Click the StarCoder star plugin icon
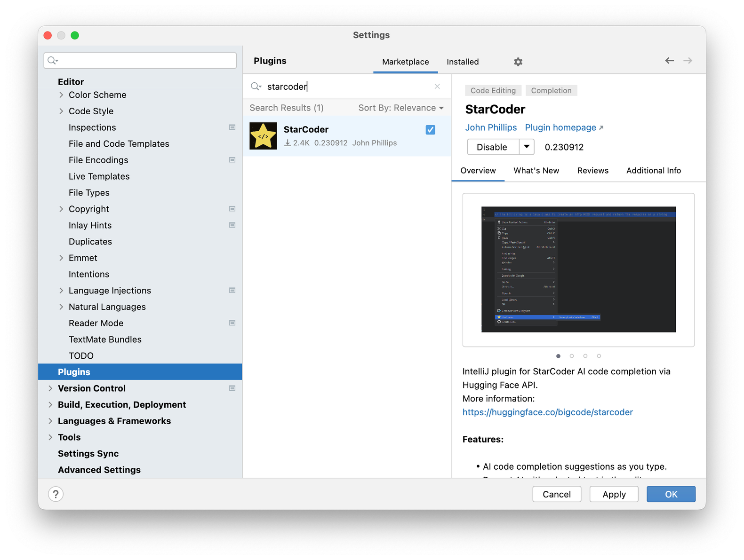Screen dimensions: 744x560 click(263, 136)
